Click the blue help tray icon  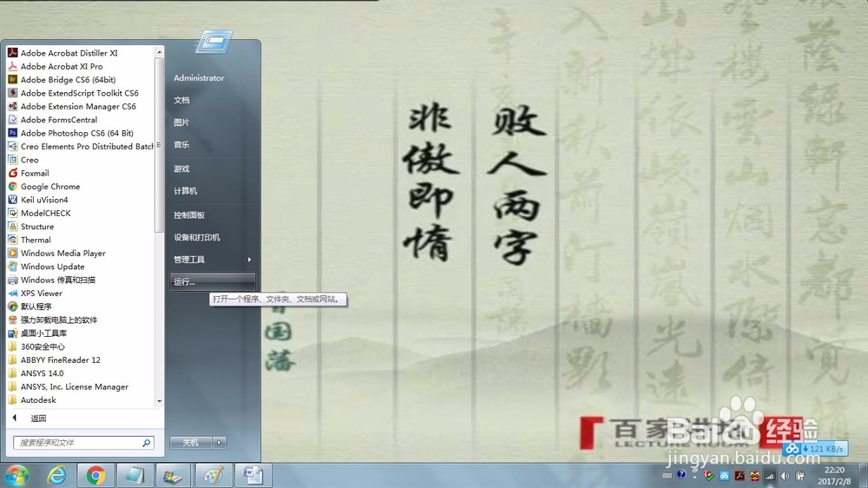(x=681, y=475)
